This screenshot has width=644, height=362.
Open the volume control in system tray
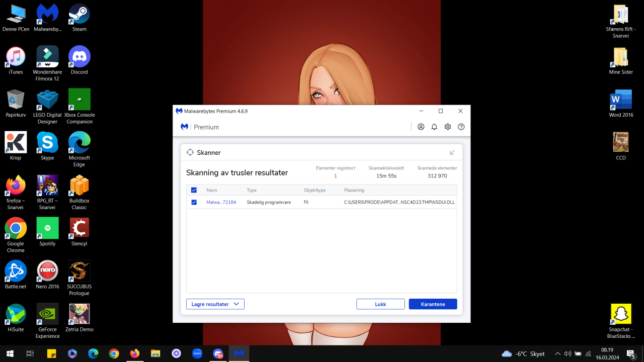pyautogui.click(x=568, y=354)
